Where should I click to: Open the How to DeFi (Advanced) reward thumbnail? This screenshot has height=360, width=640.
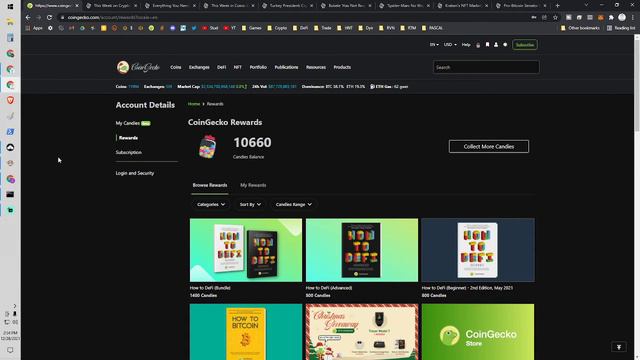362,250
